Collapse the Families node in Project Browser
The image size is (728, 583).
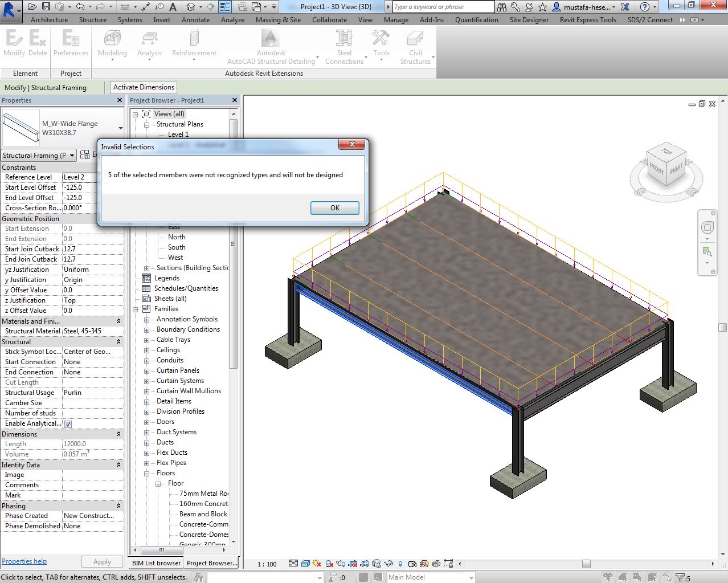coord(135,308)
